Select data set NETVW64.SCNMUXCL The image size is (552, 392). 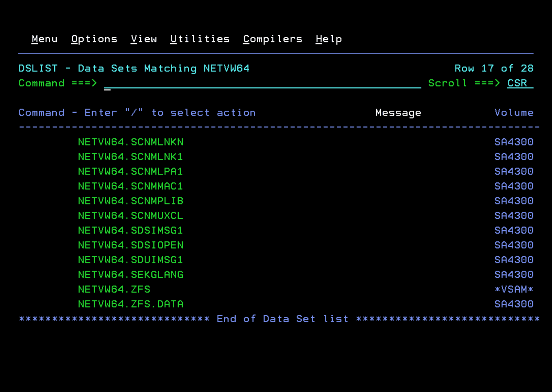click(x=130, y=216)
